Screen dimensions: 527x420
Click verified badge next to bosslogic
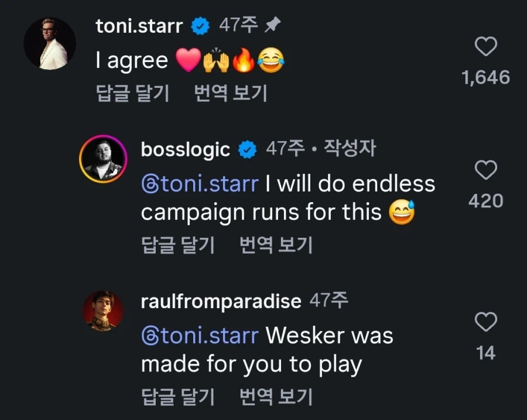tap(248, 150)
